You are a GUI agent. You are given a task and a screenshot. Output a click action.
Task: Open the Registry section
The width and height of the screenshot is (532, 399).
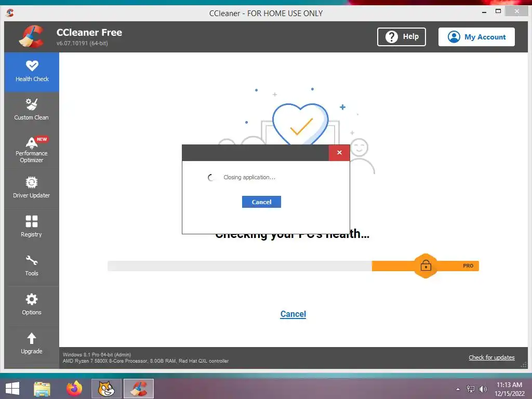pyautogui.click(x=32, y=227)
